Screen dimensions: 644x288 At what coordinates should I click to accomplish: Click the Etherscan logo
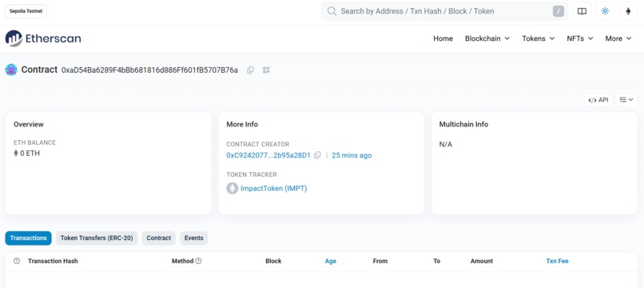point(43,38)
